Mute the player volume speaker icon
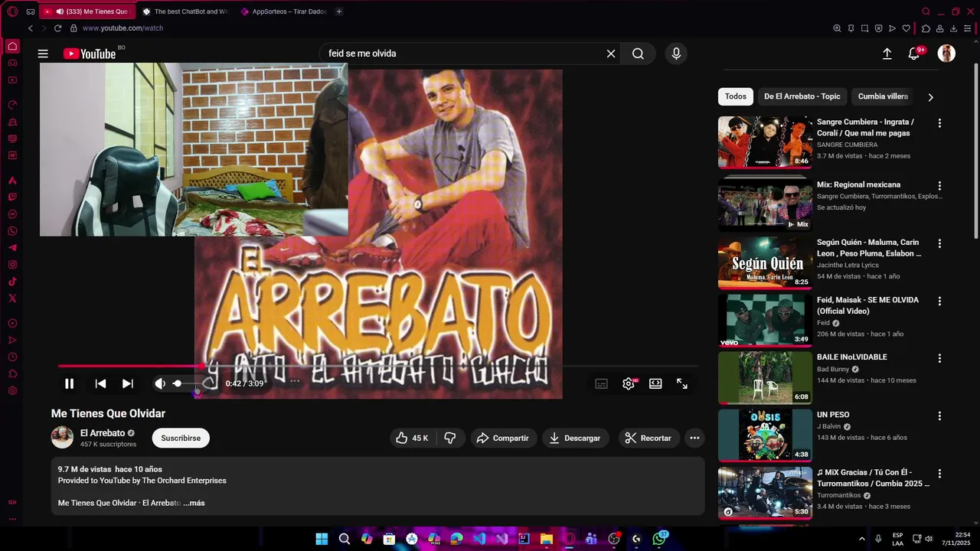Image resolution: width=980 pixels, height=551 pixels. point(160,383)
